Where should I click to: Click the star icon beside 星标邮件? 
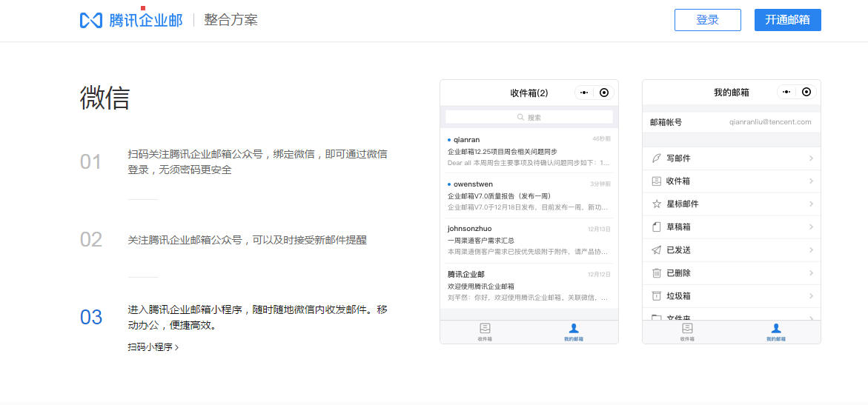pos(656,204)
